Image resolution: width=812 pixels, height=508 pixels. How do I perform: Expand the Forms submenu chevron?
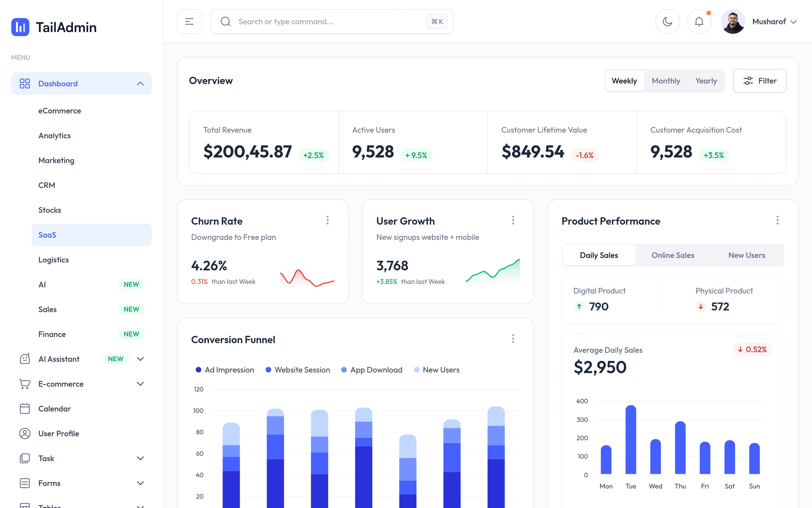point(140,483)
